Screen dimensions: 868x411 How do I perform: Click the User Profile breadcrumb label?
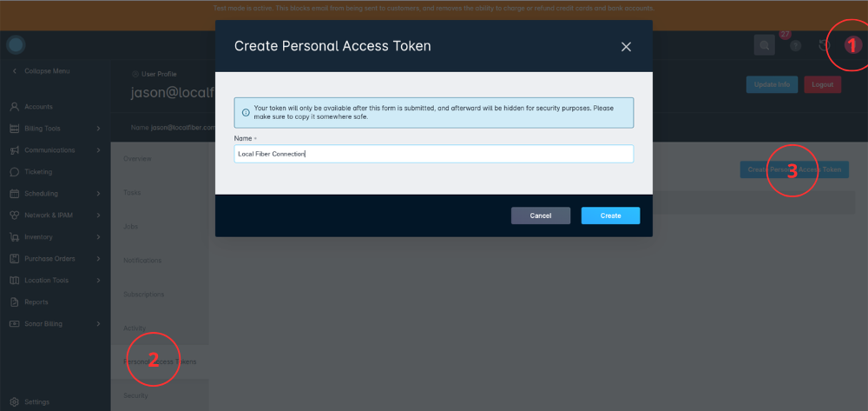159,74
